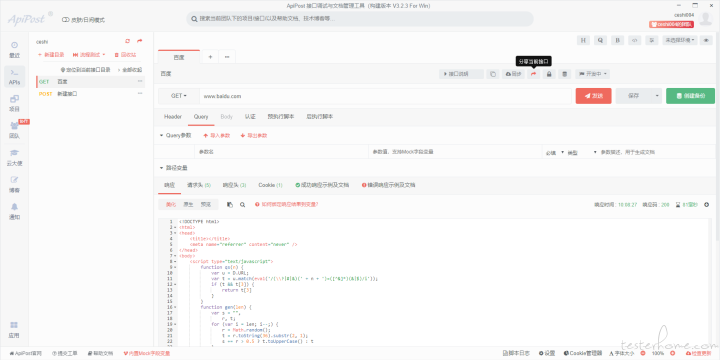Open the save button dropdown arrow
The image size is (720, 360).
(657, 96)
